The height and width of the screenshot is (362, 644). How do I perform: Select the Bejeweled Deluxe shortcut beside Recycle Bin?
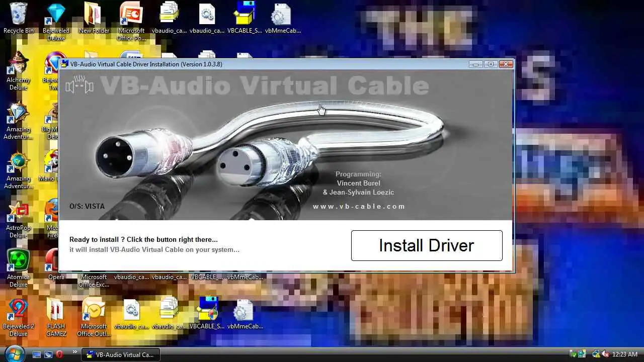56,22
